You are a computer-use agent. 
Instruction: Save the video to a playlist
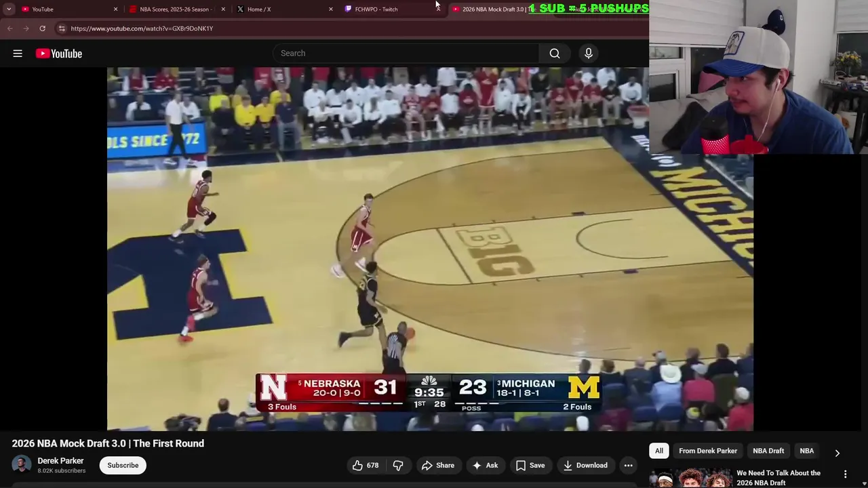(530, 466)
